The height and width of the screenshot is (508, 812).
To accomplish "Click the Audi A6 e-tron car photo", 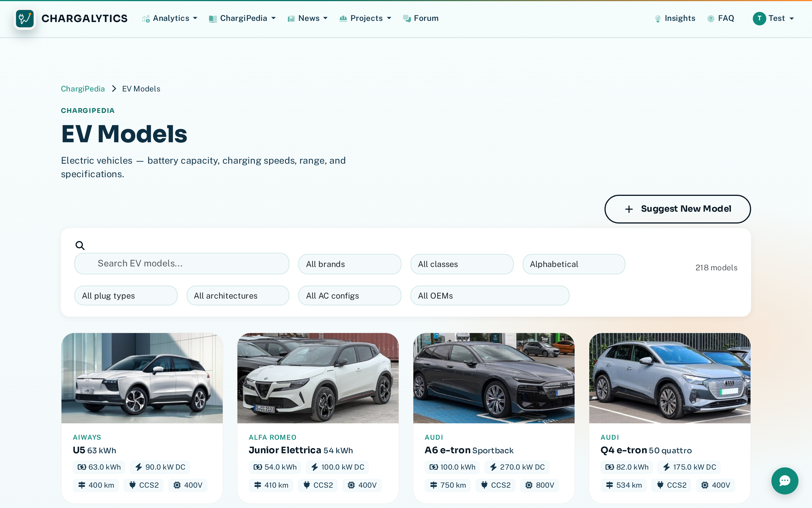I will (x=494, y=378).
